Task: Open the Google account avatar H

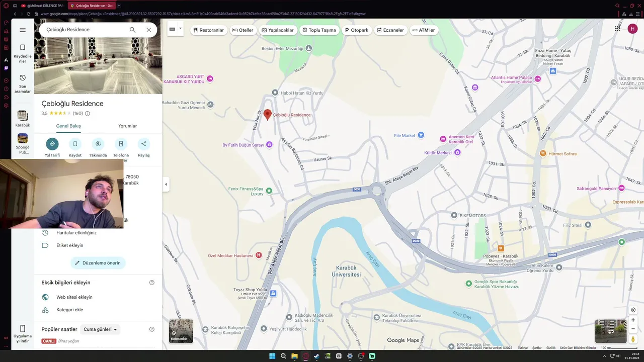Action: 632,29
